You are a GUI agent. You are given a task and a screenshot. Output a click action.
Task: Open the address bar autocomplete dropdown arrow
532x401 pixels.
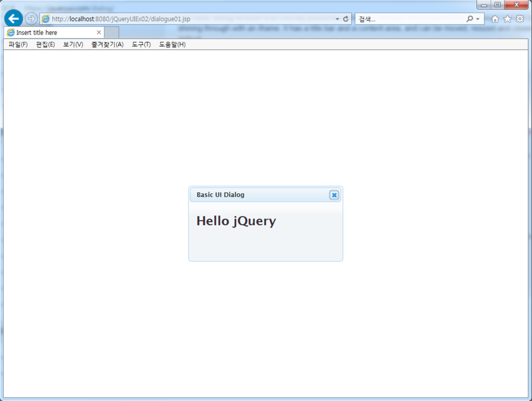tap(337, 19)
